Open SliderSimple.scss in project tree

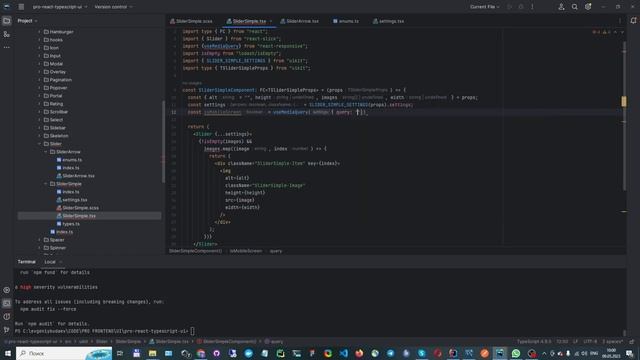(80, 208)
